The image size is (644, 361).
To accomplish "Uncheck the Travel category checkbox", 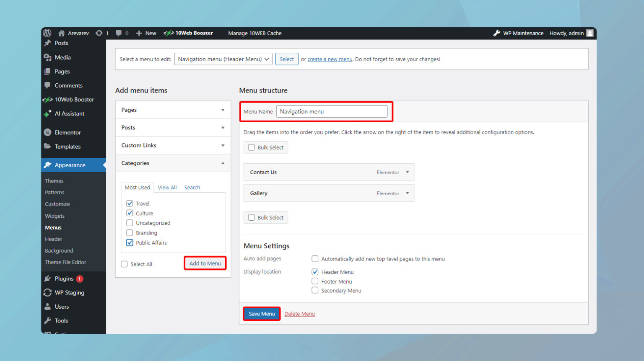I will (x=130, y=204).
